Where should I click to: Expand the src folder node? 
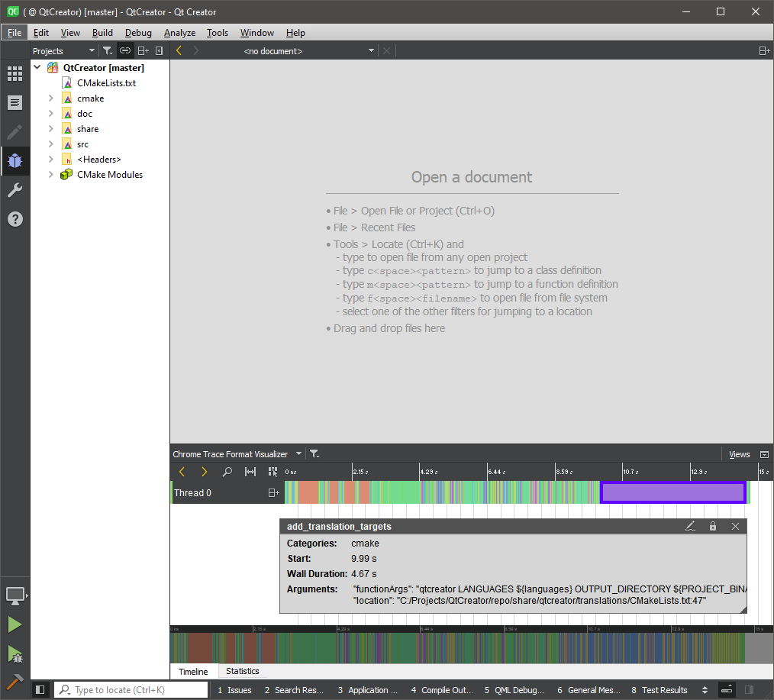pyautogui.click(x=51, y=144)
